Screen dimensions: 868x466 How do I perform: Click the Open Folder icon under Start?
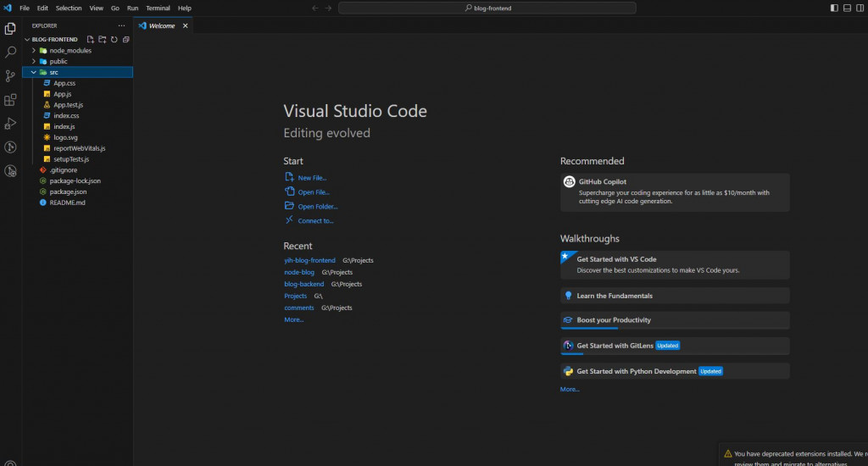[289, 206]
